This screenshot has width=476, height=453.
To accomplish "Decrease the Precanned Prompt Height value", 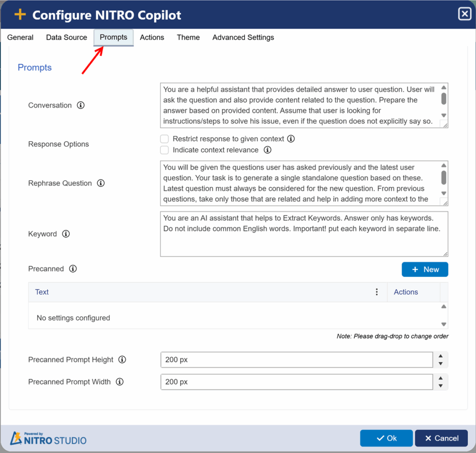I will click(x=441, y=364).
